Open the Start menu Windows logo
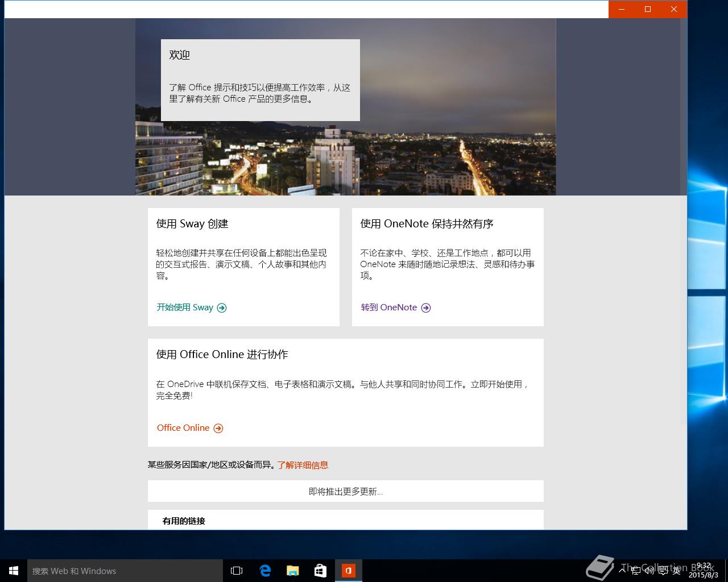This screenshot has height=582, width=728. click(x=14, y=571)
